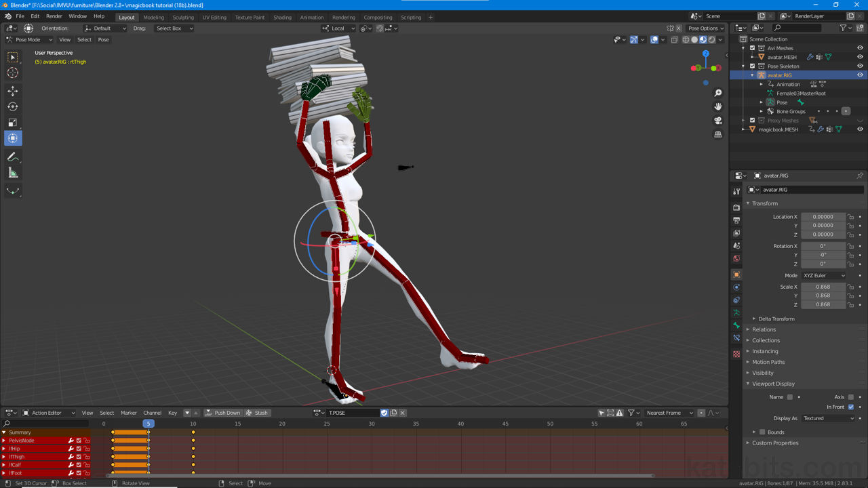Click the hand pan view icon
The width and height of the screenshot is (868, 488).
coord(718,106)
